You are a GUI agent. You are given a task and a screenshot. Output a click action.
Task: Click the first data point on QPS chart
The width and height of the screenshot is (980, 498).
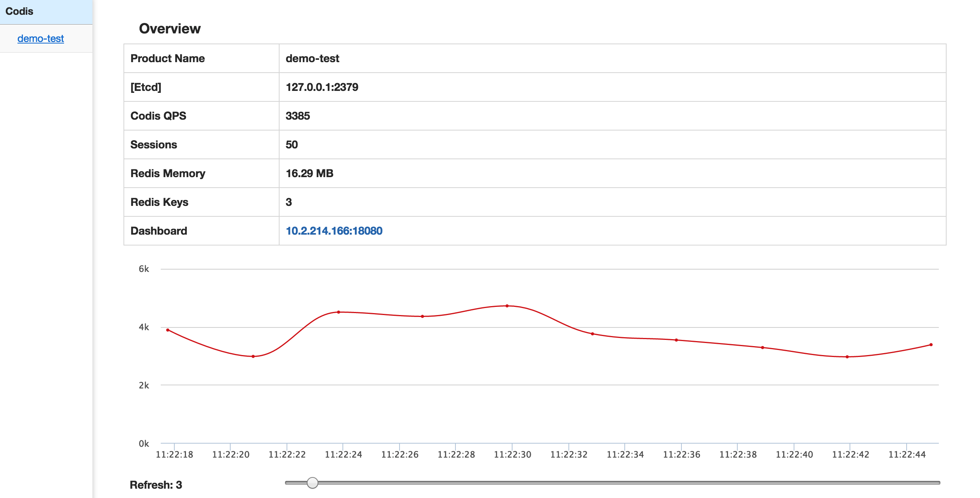coord(168,330)
